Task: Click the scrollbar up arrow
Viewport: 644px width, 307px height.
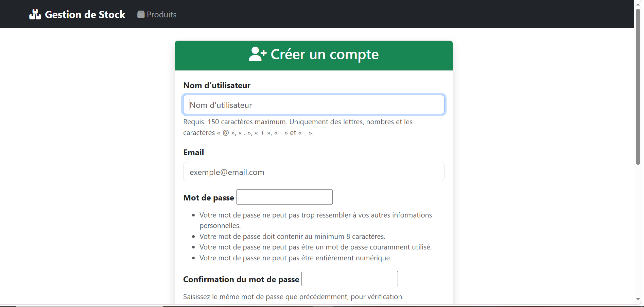Action: point(638,4)
